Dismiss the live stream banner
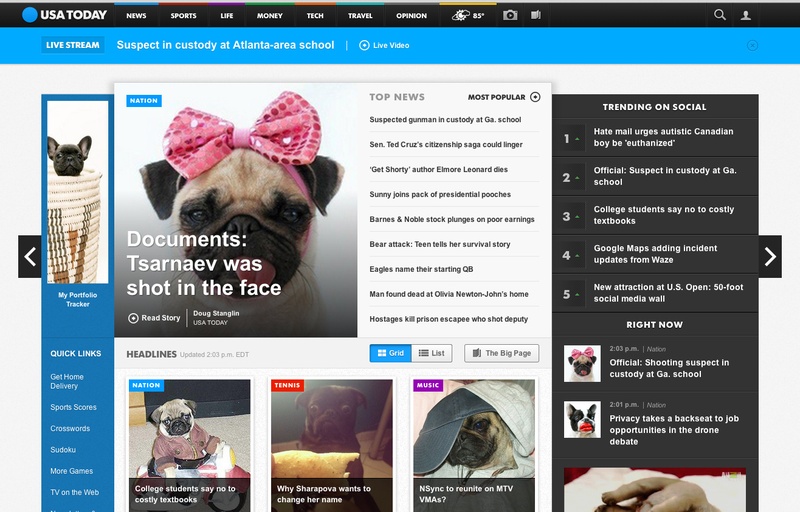This screenshot has height=512, width=800. tap(752, 45)
